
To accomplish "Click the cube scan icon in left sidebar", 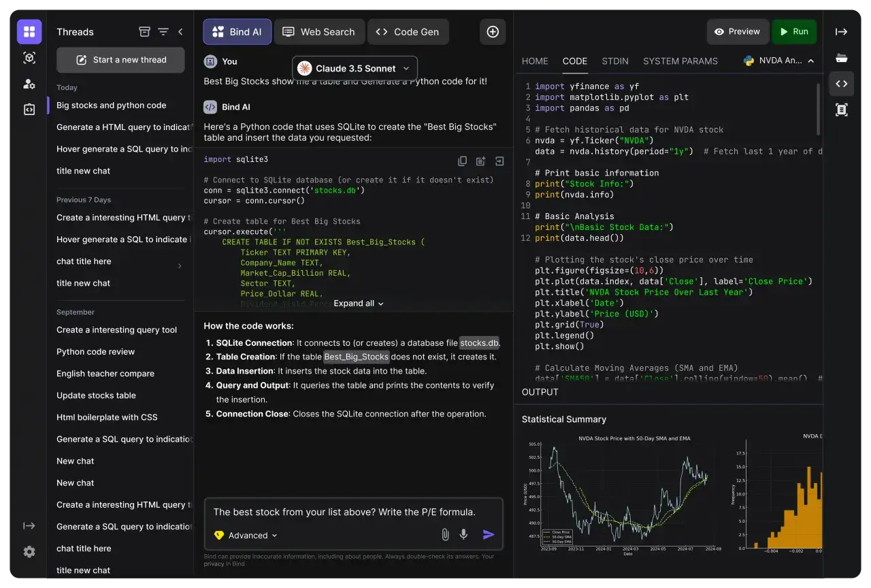I will tap(29, 58).
